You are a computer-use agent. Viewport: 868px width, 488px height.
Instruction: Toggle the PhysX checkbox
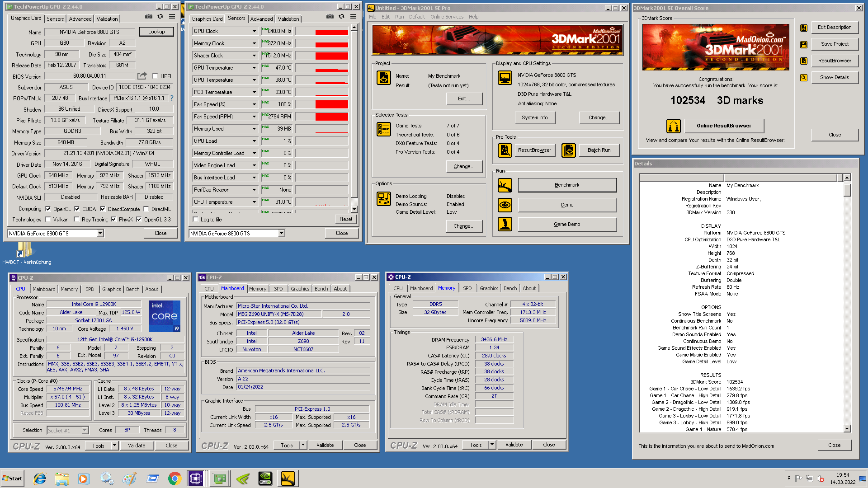click(x=113, y=220)
